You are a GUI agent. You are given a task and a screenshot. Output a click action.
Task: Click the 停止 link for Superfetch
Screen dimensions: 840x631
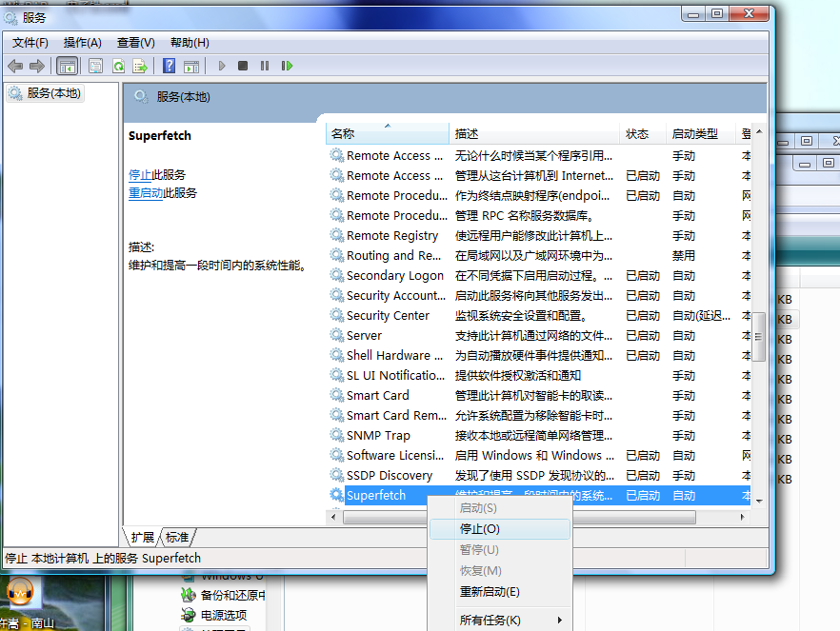coord(140,175)
